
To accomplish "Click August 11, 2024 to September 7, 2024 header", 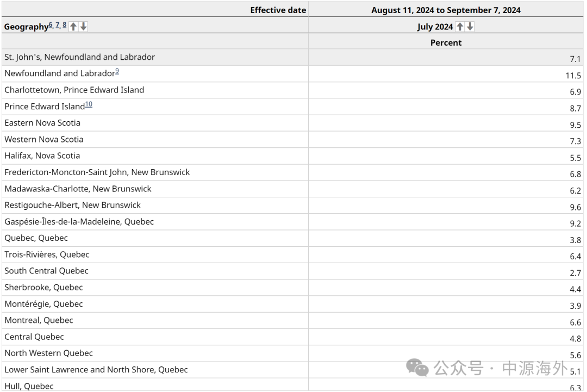I will (446, 10).
